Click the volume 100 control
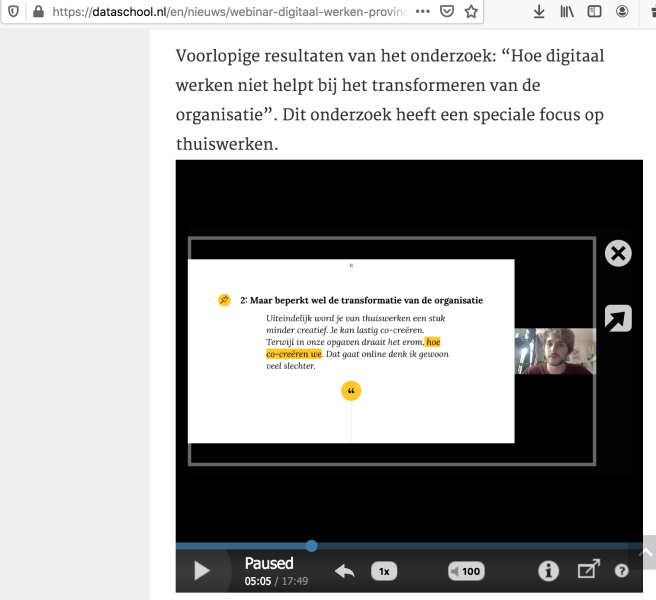 click(x=465, y=571)
